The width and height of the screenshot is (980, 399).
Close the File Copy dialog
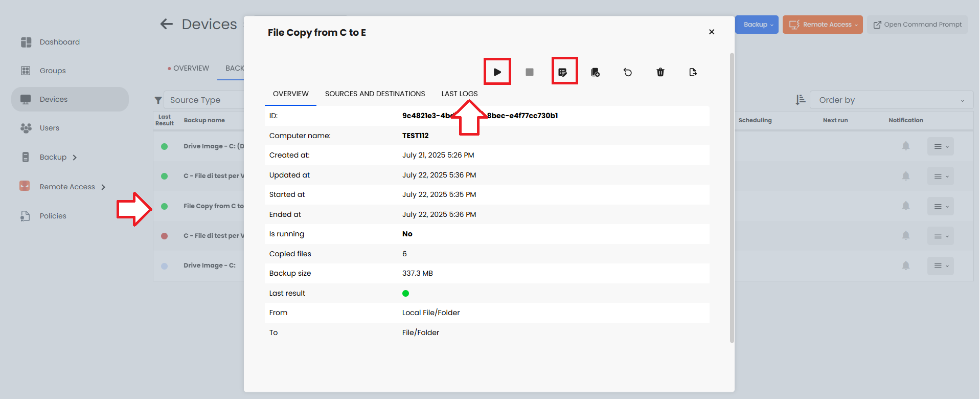tap(712, 32)
